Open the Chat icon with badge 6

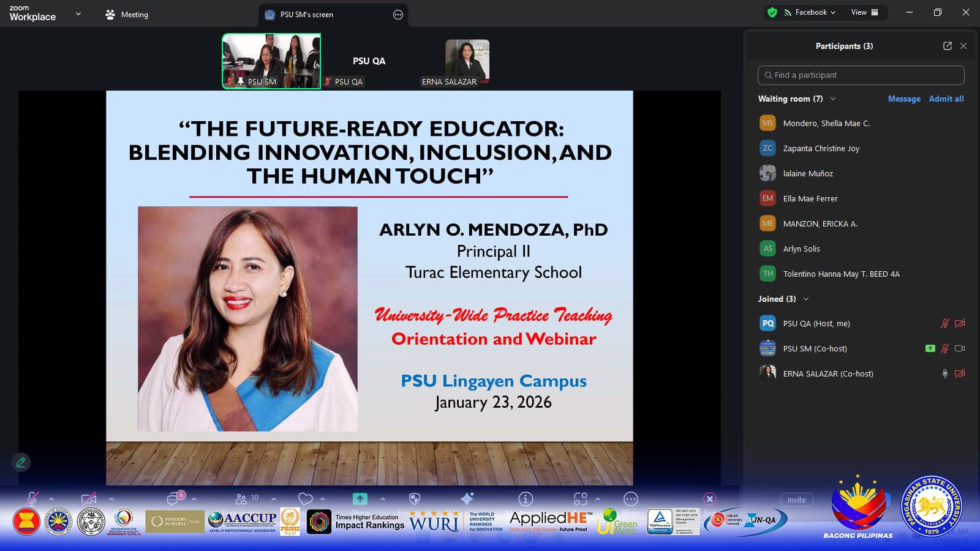[173, 499]
